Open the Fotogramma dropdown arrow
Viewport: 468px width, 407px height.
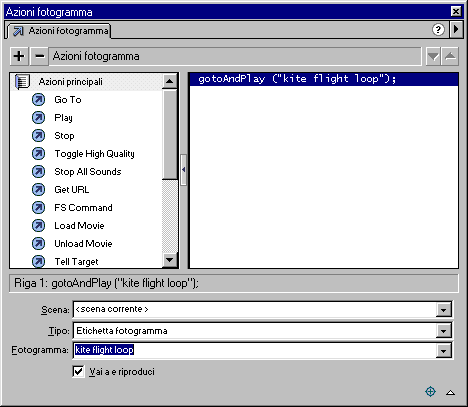443,350
